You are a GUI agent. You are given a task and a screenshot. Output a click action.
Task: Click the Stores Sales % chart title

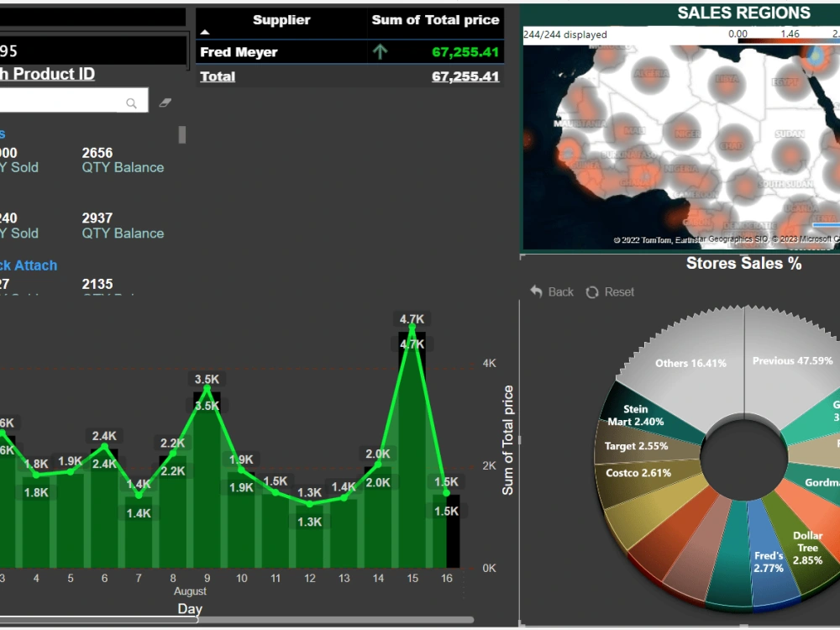[x=743, y=264]
